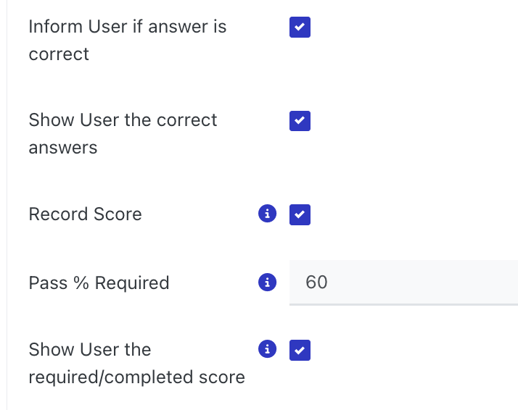Click the Pass % Required label
This screenshot has height=410, width=518.
pos(99,283)
